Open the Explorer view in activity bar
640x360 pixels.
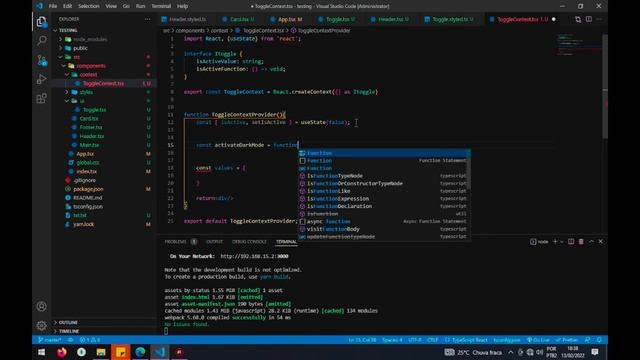(x=41, y=22)
